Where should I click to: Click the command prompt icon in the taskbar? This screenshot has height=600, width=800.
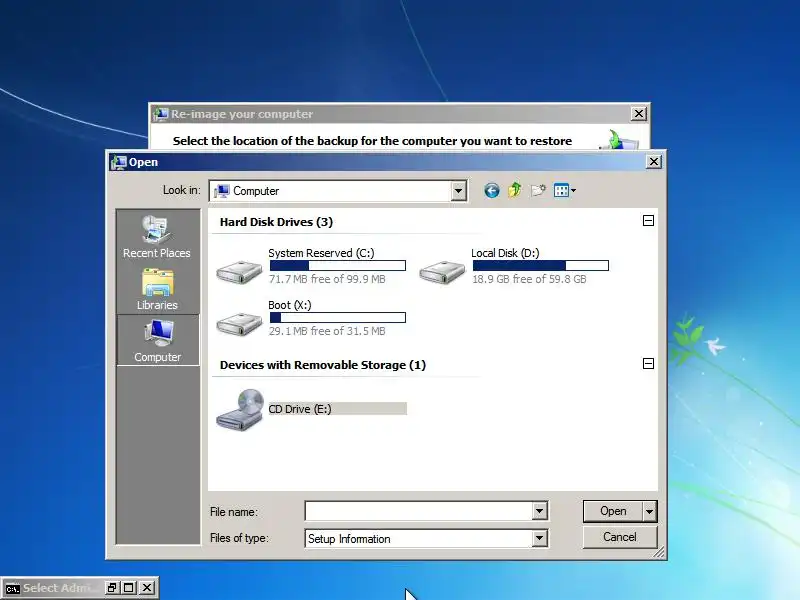(13, 588)
